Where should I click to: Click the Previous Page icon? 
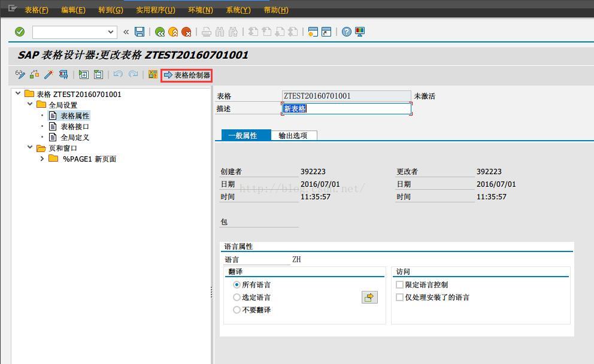pyautogui.click(x=266, y=32)
